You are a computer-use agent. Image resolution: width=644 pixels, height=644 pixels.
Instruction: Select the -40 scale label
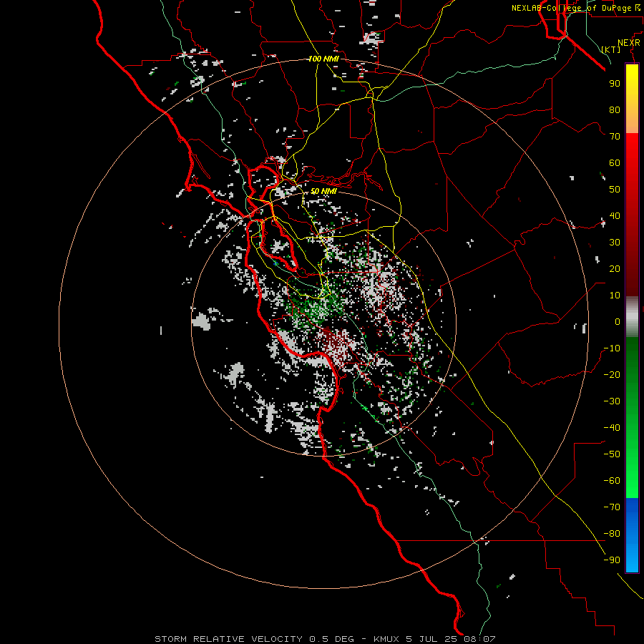click(x=612, y=428)
